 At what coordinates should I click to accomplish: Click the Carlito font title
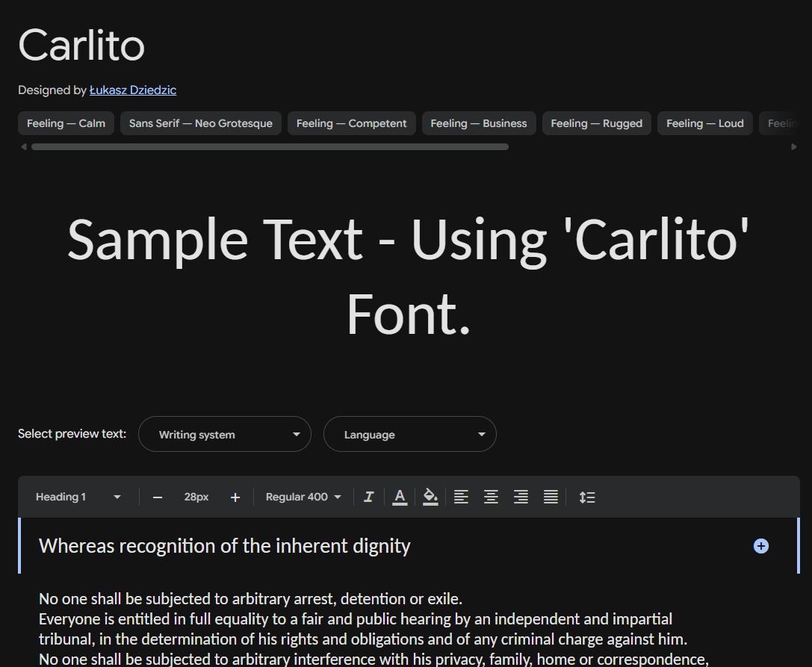tap(81, 45)
